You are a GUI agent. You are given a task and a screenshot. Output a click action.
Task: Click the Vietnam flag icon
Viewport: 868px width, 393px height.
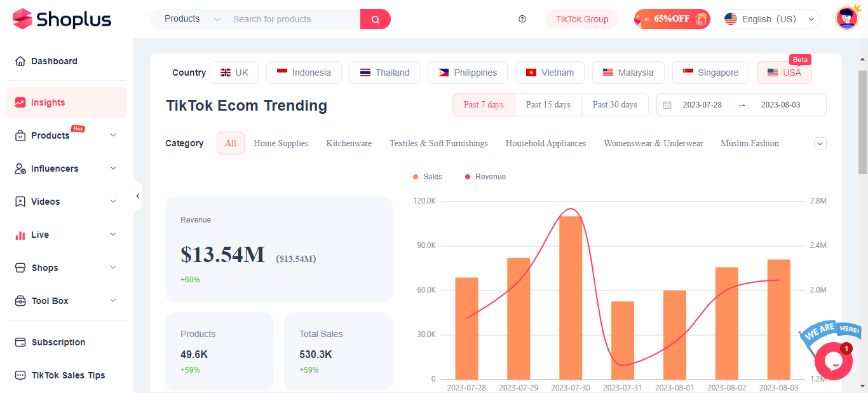click(531, 72)
